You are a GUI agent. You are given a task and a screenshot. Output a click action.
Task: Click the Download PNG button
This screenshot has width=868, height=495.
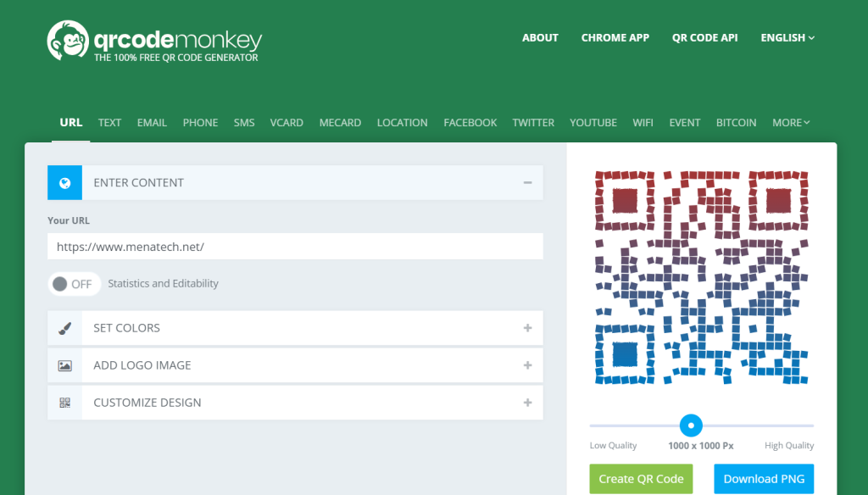[764, 479]
